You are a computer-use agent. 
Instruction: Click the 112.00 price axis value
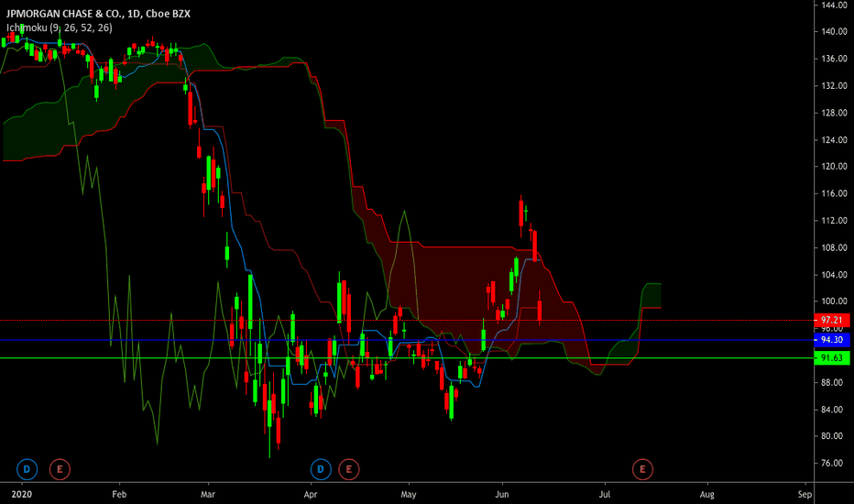(835, 221)
